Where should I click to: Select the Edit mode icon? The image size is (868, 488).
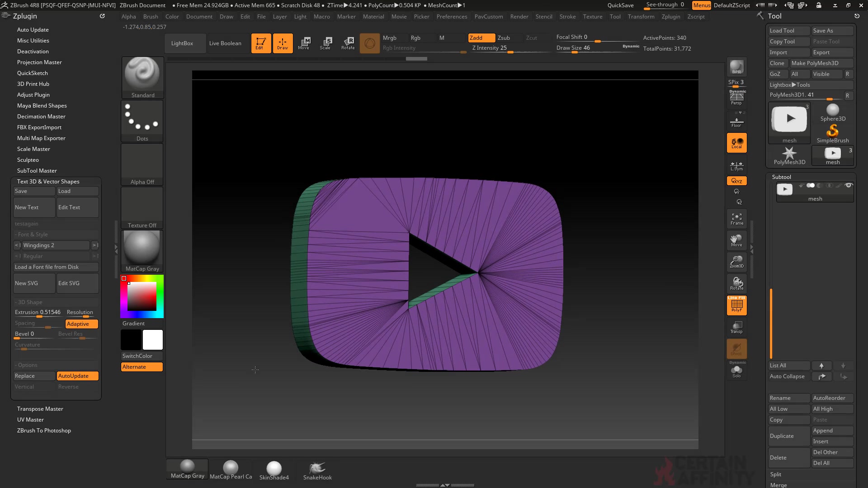click(x=261, y=43)
